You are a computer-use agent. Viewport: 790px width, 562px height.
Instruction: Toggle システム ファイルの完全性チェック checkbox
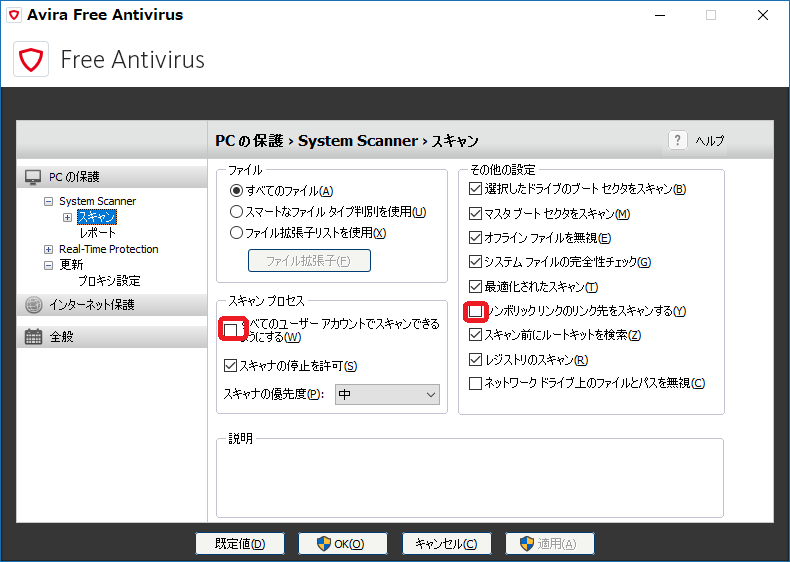click(475, 262)
